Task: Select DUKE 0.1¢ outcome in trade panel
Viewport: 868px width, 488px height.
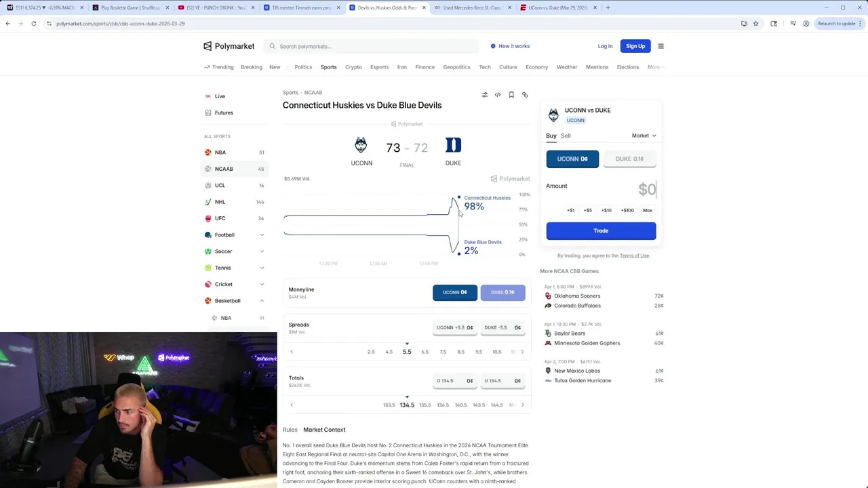Action: pos(629,159)
